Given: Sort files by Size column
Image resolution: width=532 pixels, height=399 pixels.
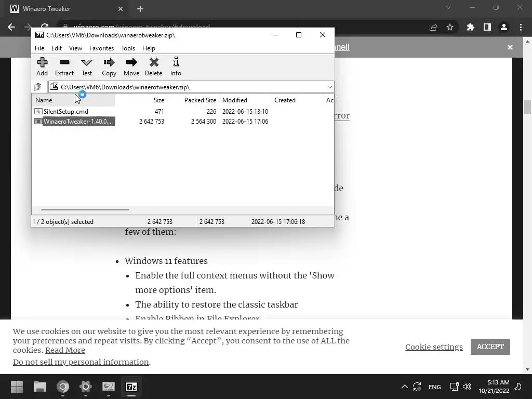Looking at the screenshot, I should tap(141, 100).
